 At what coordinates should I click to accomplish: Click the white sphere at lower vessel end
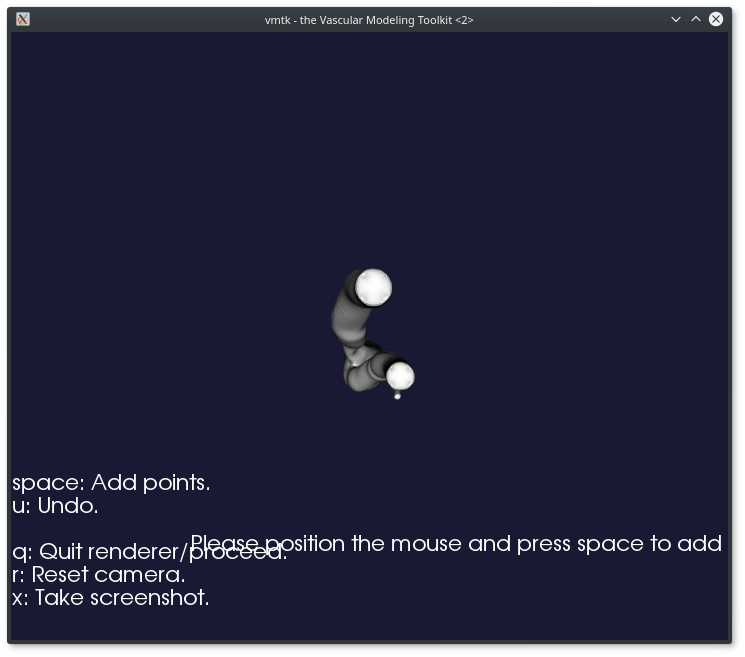(x=400, y=376)
